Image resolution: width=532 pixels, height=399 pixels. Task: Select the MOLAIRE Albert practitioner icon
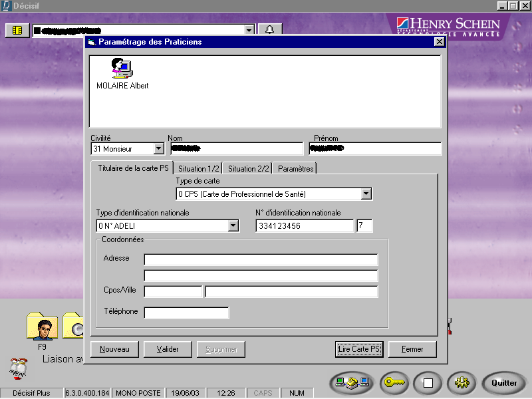[122, 70]
